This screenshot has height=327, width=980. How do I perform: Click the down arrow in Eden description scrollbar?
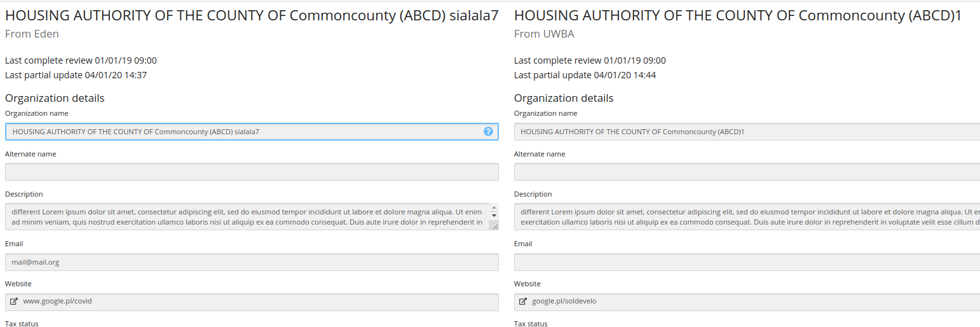(494, 216)
